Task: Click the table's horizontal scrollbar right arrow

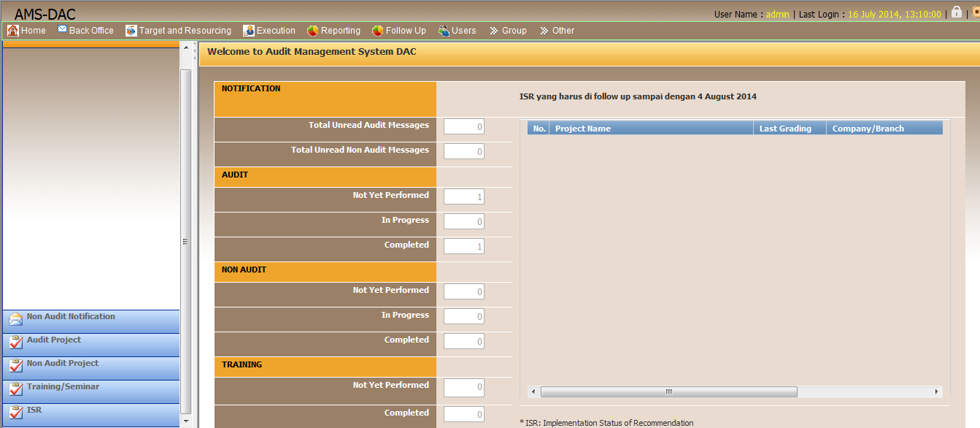Action: tap(937, 392)
